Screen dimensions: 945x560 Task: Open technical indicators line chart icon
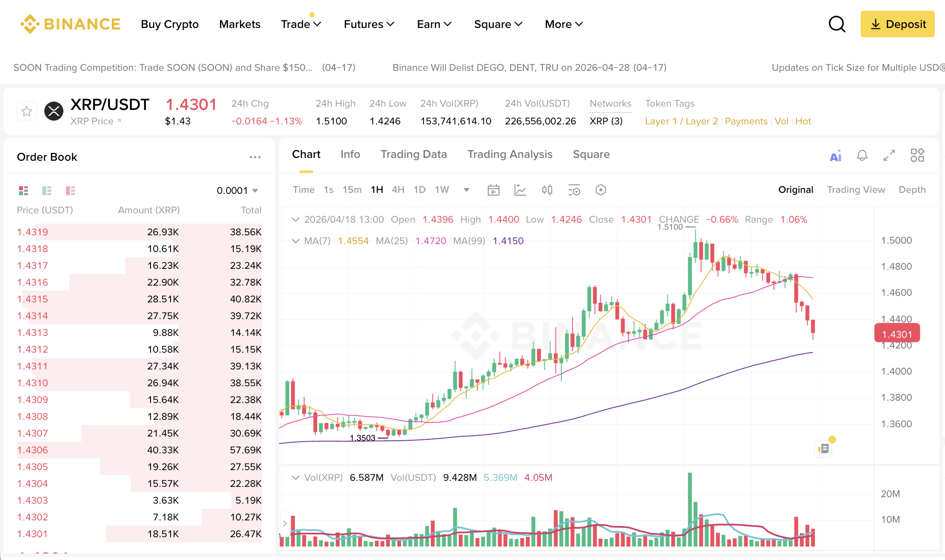pos(520,190)
